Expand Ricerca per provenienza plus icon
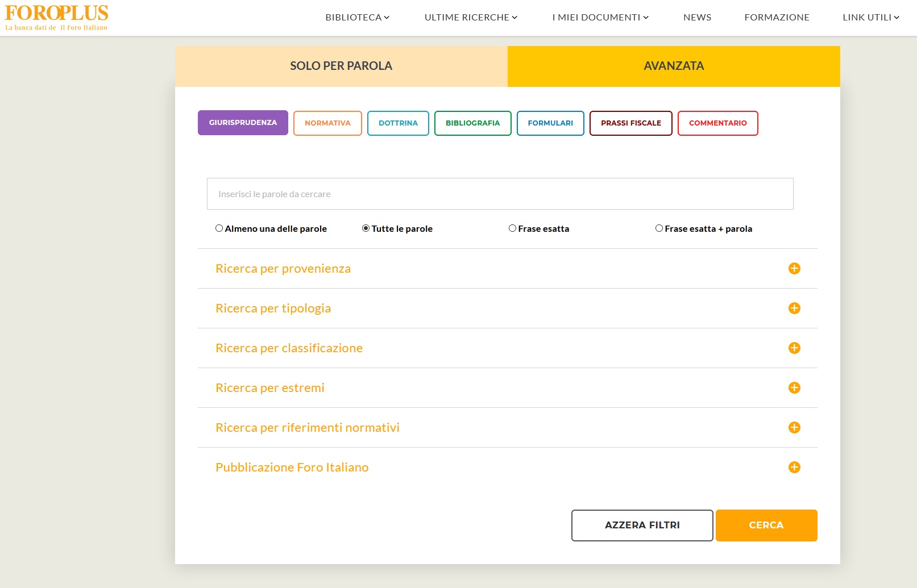 794,269
